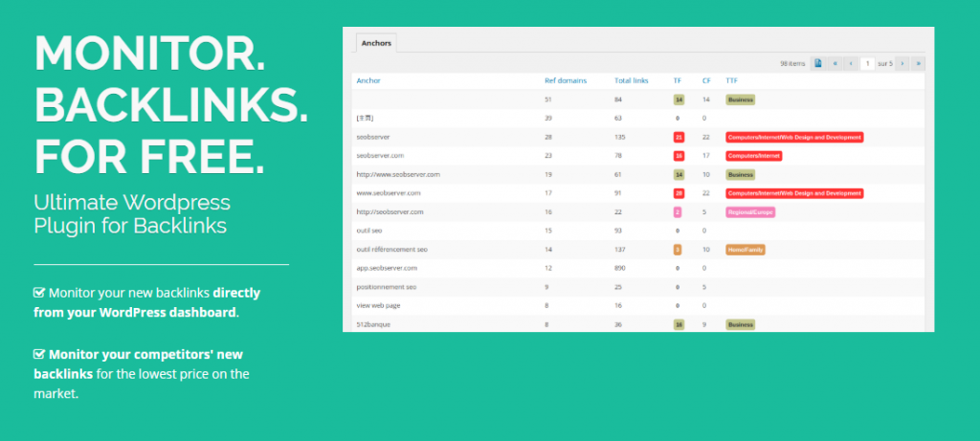Sort by the Ref domains column header
The image size is (980, 441).
coord(566,80)
